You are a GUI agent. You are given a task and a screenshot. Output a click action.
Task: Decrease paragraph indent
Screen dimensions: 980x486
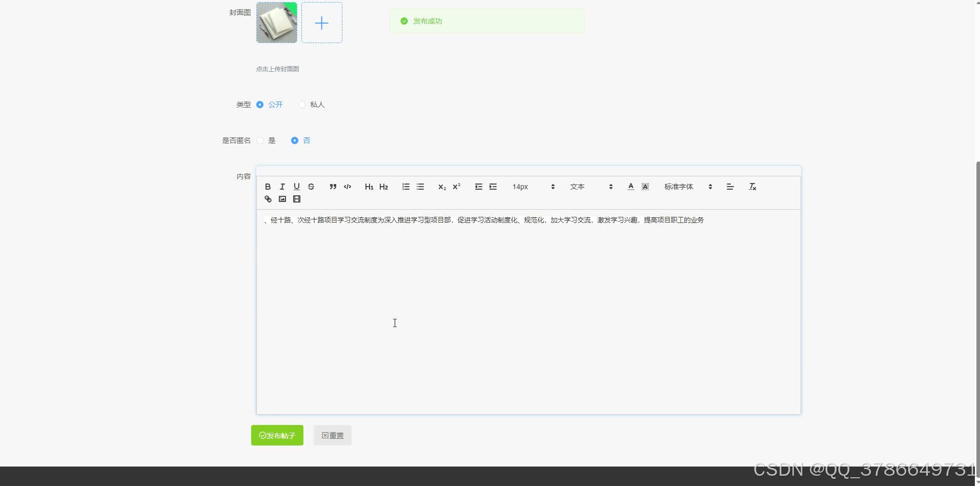[479, 187]
